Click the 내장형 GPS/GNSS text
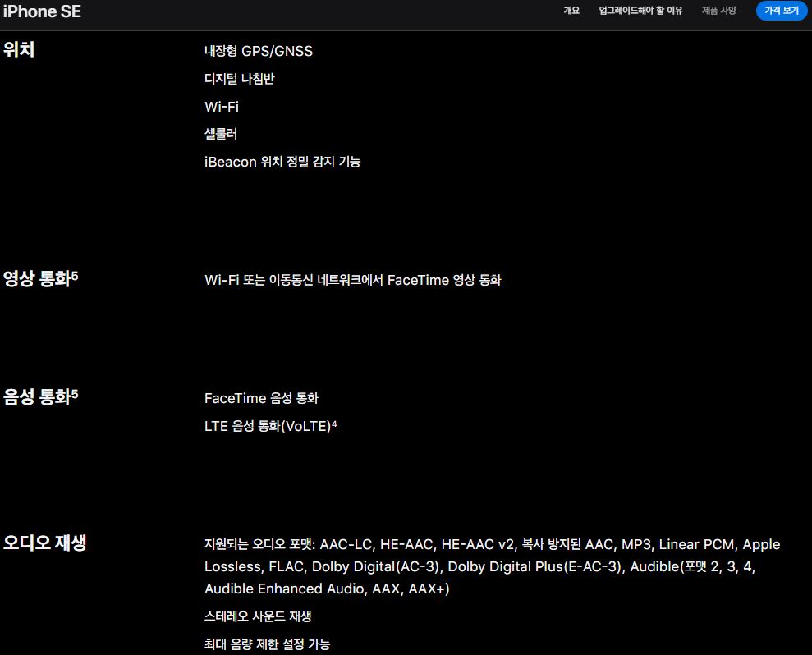Image resolution: width=812 pixels, height=655 pixels. [x=259, y=51]
